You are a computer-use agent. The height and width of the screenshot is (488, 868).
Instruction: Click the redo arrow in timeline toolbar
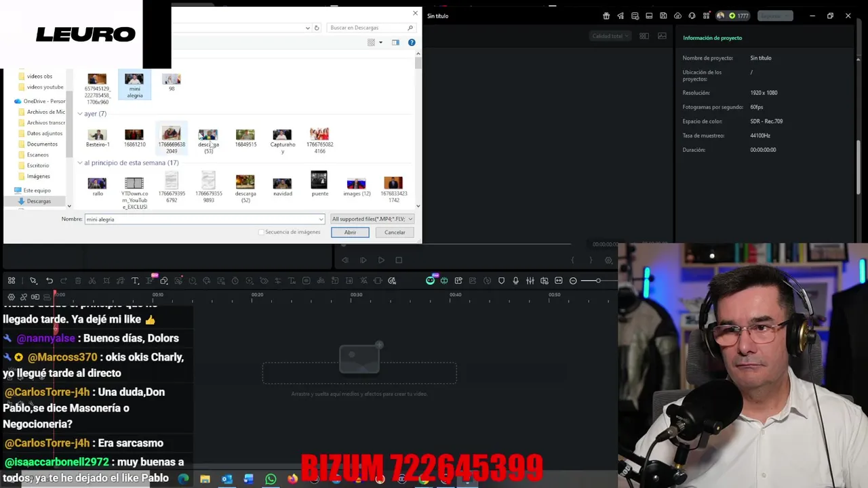(64, 281)
